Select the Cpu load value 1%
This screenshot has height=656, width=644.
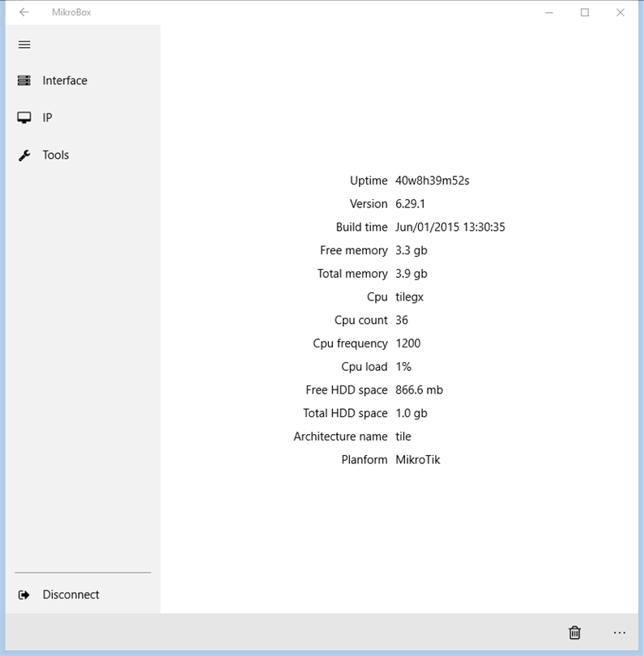coord(403,367)
